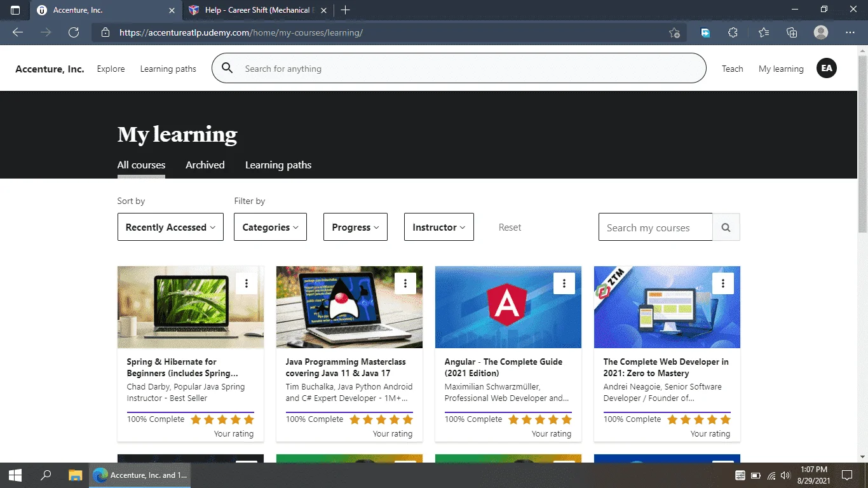Screen dimensions: 868x488
Task: Open the Windows Start menu
Action: pyautogui.click(x=15, y=475)
